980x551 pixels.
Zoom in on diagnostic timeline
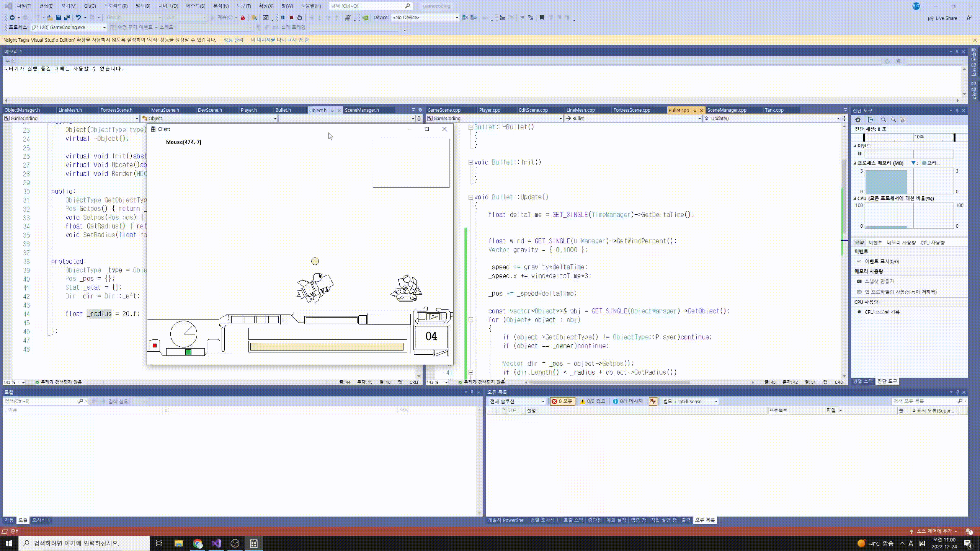tap(883, 120)
